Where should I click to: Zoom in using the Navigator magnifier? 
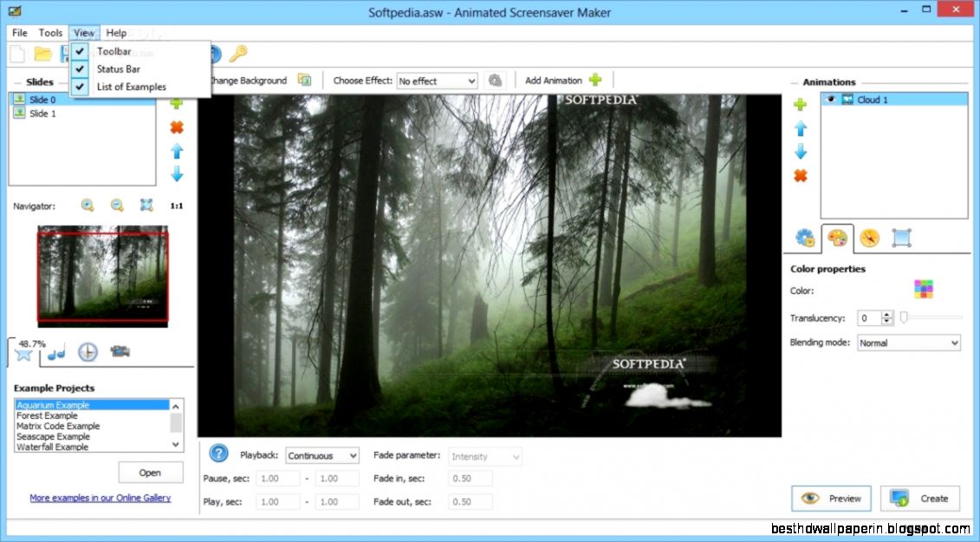click(87, 206)
